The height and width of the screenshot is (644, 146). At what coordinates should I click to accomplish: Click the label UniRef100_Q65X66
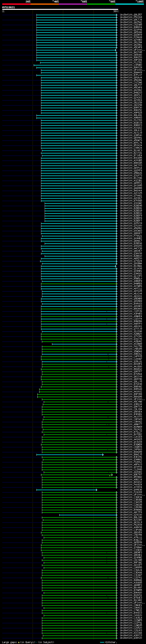[131, 32]
